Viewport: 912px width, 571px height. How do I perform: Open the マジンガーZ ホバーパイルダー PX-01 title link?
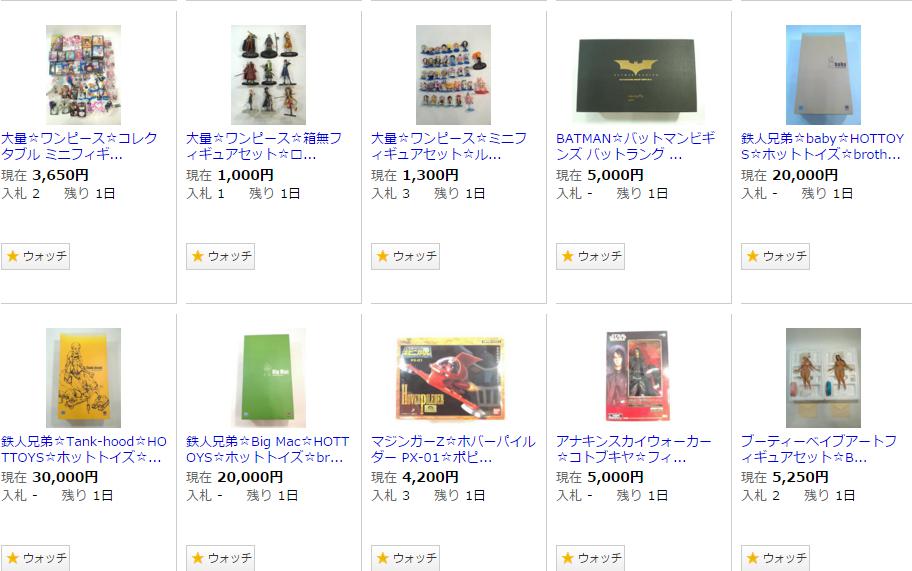coord(453,449)
